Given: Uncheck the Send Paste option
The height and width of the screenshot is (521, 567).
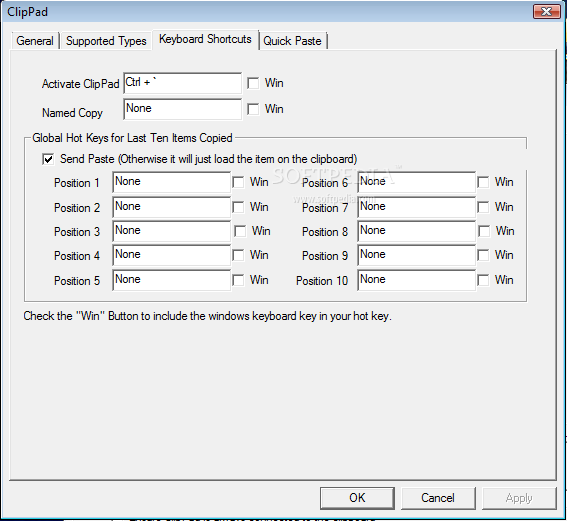Looking at the screenshot, I should pos(48,159).
